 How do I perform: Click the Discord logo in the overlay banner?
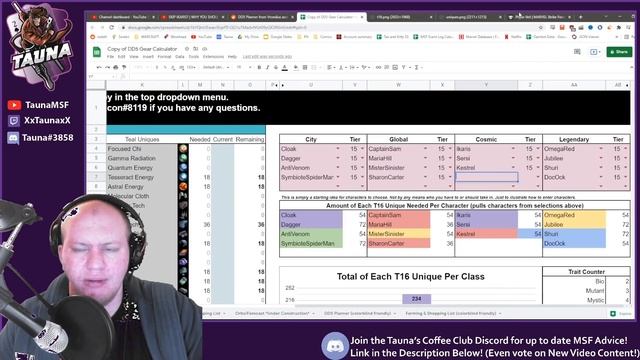(x=335, y=346)
